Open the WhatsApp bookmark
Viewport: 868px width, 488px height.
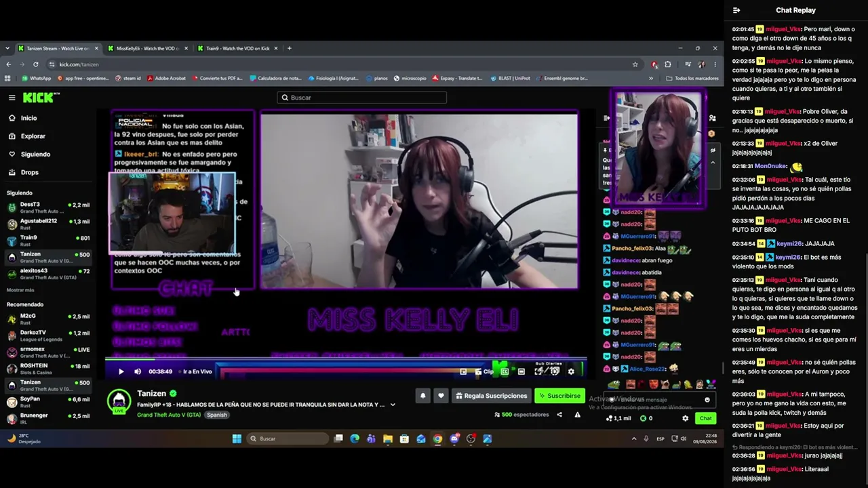36,79
